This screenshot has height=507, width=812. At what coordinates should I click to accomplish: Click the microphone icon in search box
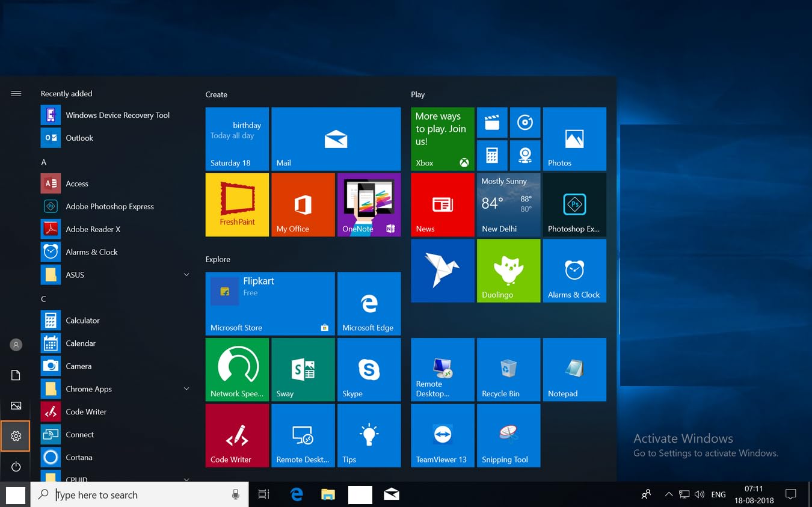236,494
